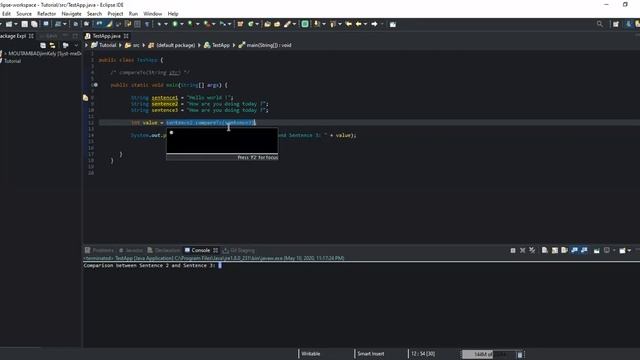Click the warning marker beside line 8
Image resolution: width=640 pixels, height=360 pixels.
(x=85, y=98)
